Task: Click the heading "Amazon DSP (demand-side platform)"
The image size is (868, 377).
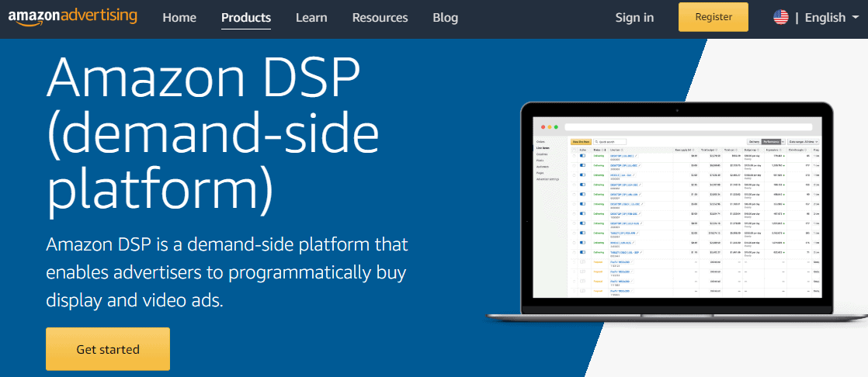Action: click(214, 136)
